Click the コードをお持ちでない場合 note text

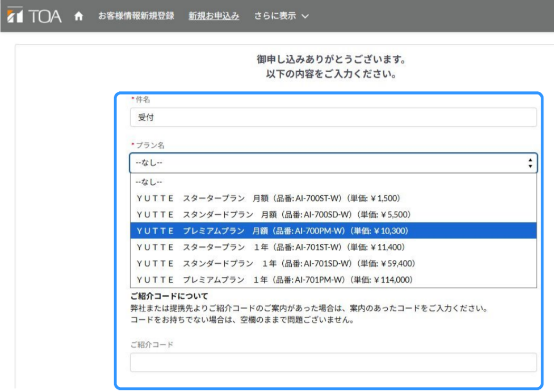click(x=242, y=320)
